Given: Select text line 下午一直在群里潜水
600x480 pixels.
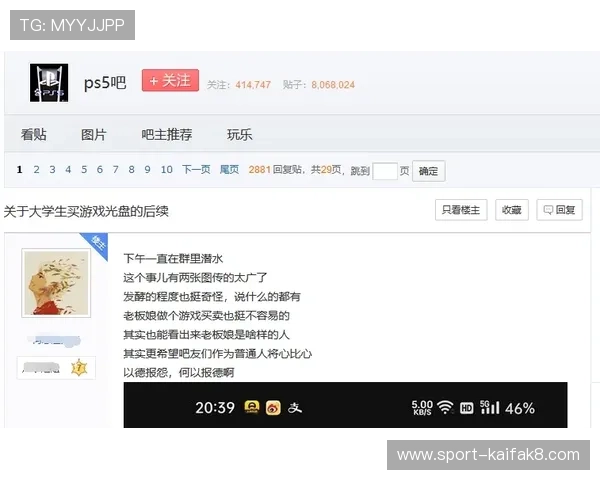Looking at the screenshot, I should click(x=173, y=259).
